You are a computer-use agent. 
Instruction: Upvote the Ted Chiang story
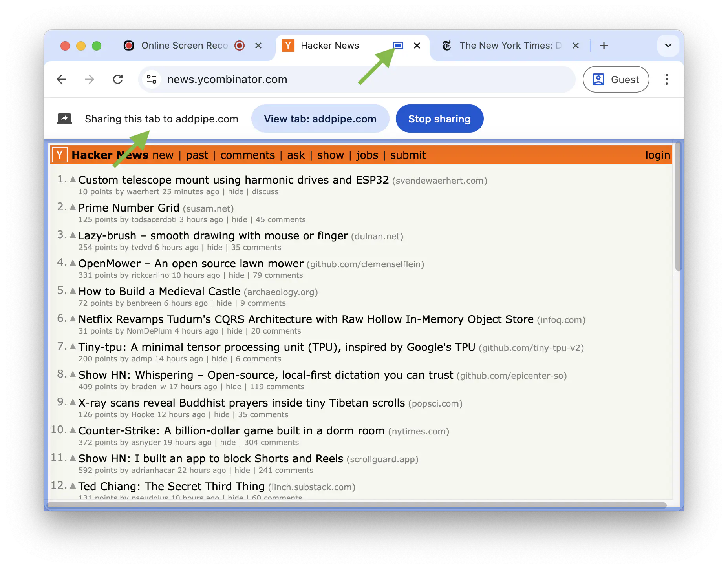(x=73, y=486)
